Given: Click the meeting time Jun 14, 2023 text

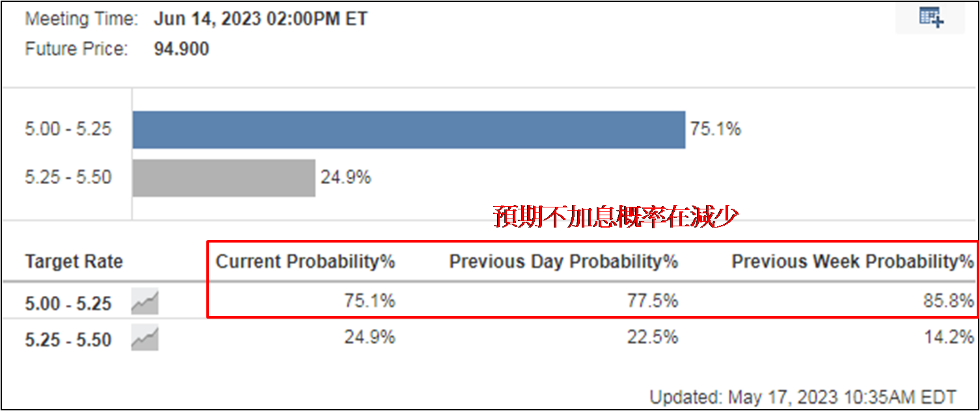Looking at the screenshot, I should pyautogui.click(x=260, y=19).
